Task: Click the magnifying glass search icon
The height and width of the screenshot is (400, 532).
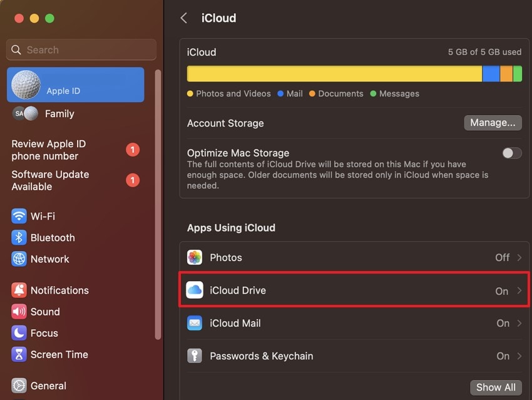Action: coord(16,50)
